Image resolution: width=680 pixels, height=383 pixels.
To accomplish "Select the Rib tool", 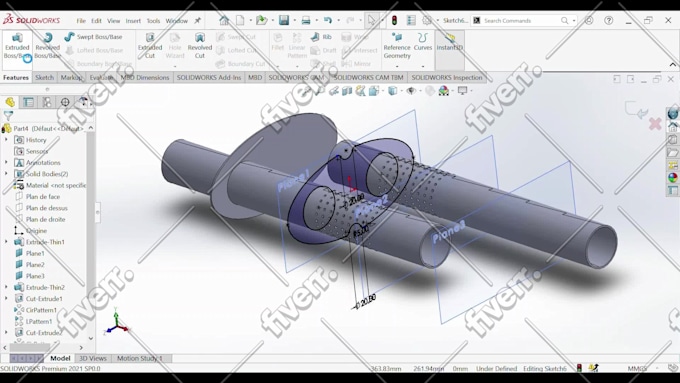I will (321, 37).
